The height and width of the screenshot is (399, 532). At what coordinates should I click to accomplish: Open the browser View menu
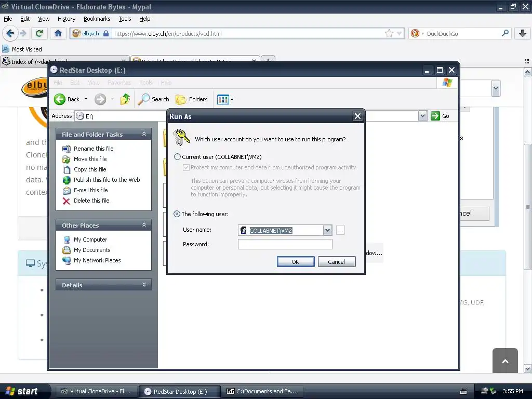[44, 19]
